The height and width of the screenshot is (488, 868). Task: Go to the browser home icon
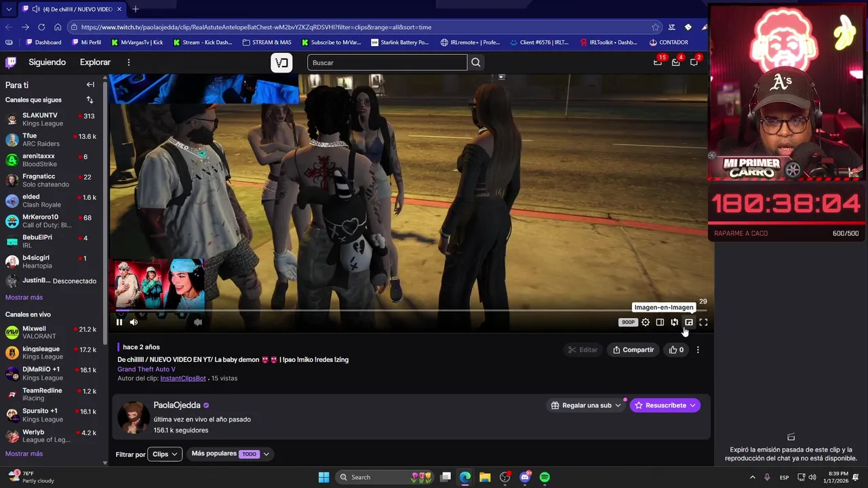tap(58, 27)
